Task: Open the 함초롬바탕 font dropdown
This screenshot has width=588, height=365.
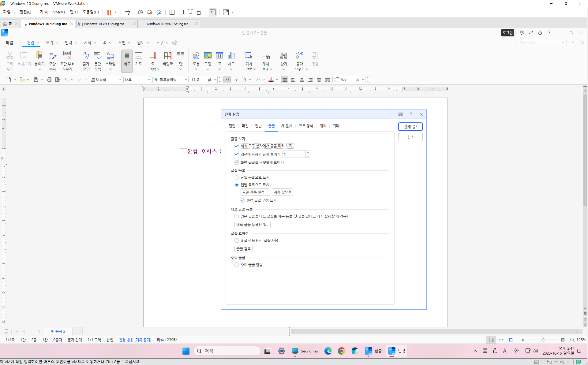Action: click(x=185, y=80)
